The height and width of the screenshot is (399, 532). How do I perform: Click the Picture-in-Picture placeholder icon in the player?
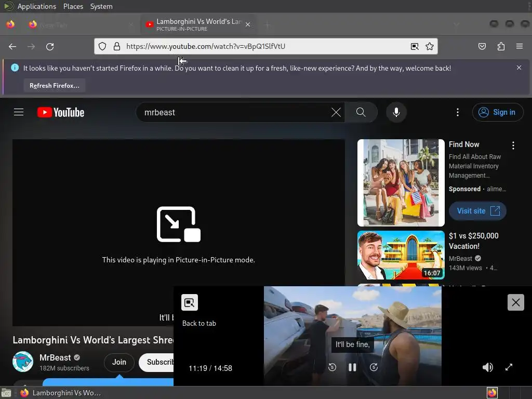179,224
